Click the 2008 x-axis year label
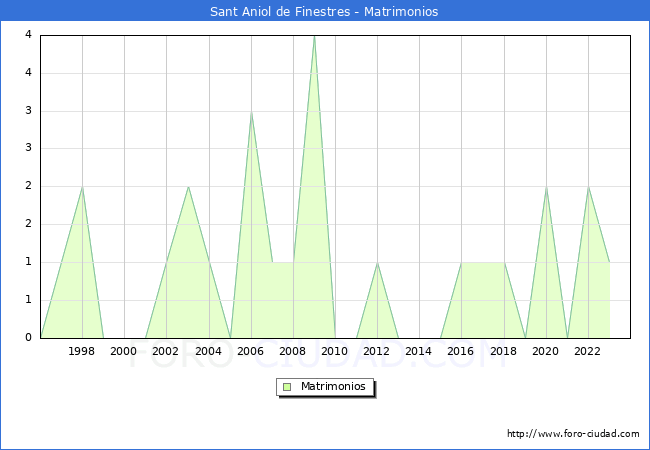The height and width of the screenshot is (450, 650). (293, 351)
